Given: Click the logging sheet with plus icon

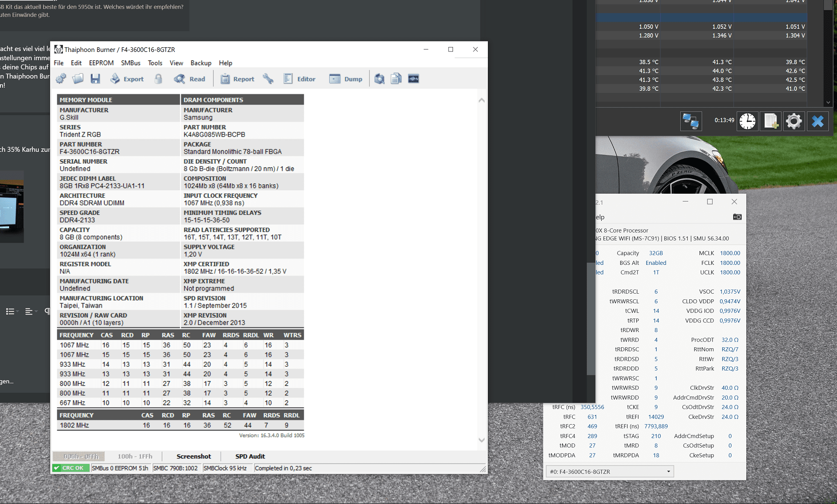Looking at the screenshot, I should [771, 121].
